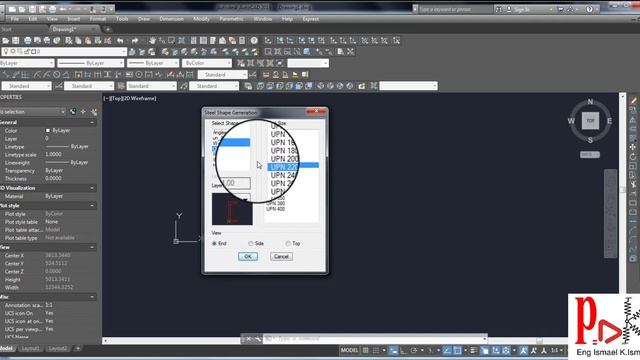Click the Lineweight display icon in status bar

click(x=473, y=350)
